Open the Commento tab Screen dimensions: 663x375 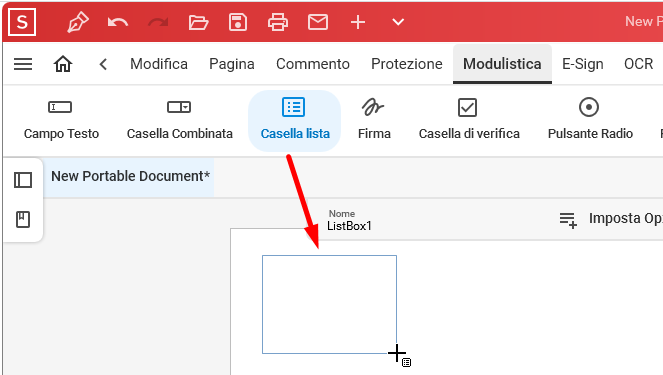pos(313,64)
